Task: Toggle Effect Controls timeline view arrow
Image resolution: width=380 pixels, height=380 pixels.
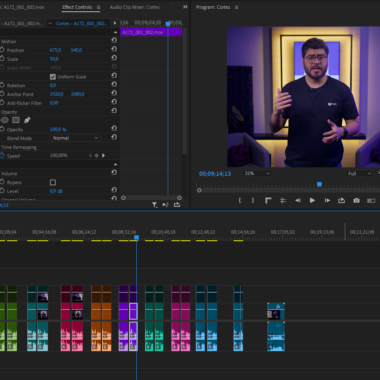Action: (115, 23)
